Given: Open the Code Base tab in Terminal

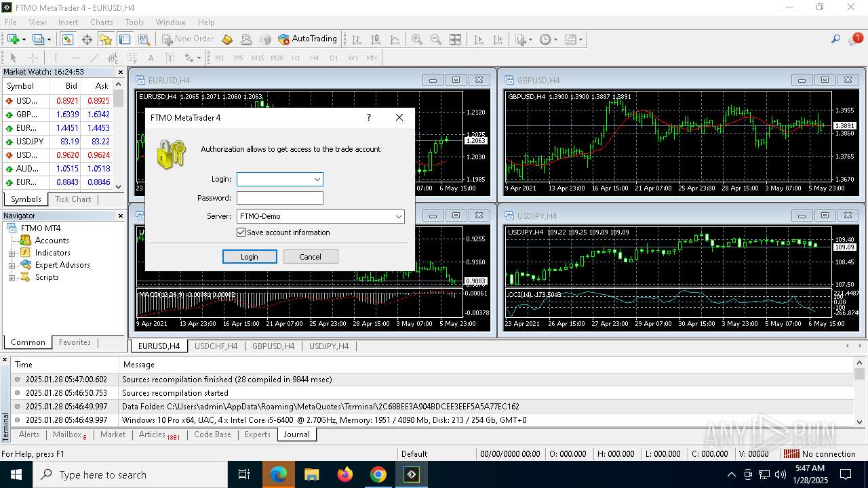Looking at the screenshot, I should point(212,434).
